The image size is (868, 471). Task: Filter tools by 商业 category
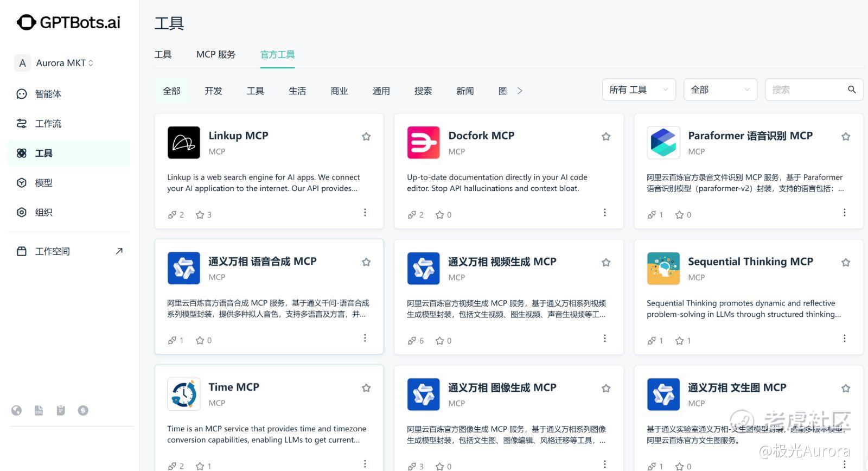coord(339,91)
